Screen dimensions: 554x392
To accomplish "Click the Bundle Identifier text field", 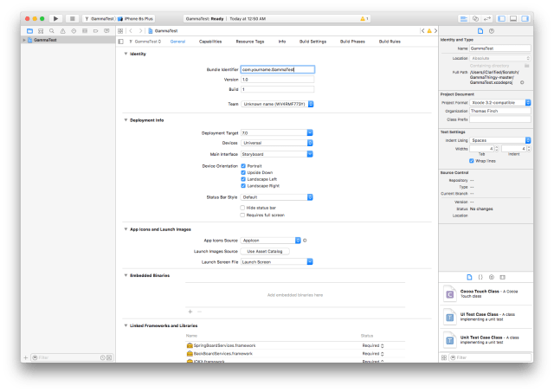I will coord(277,69).
